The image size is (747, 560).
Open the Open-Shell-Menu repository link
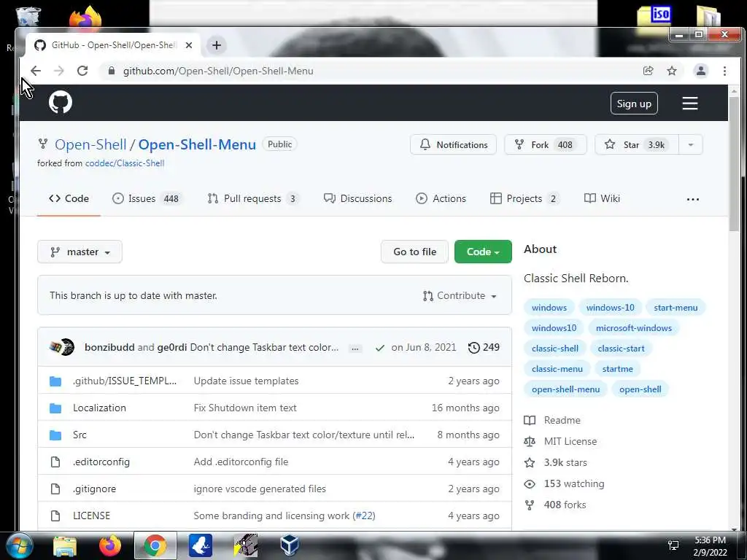[x=197, y=144]
